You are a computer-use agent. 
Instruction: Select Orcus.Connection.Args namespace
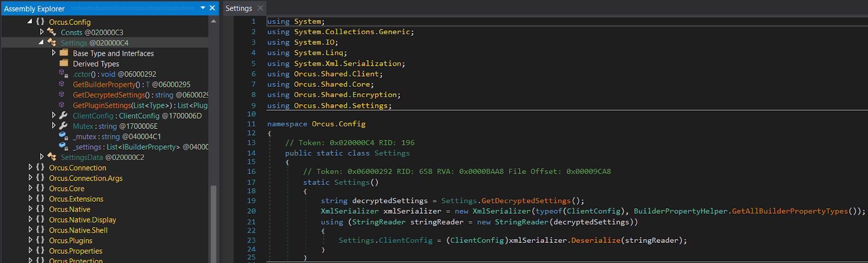tap(86, 178)
